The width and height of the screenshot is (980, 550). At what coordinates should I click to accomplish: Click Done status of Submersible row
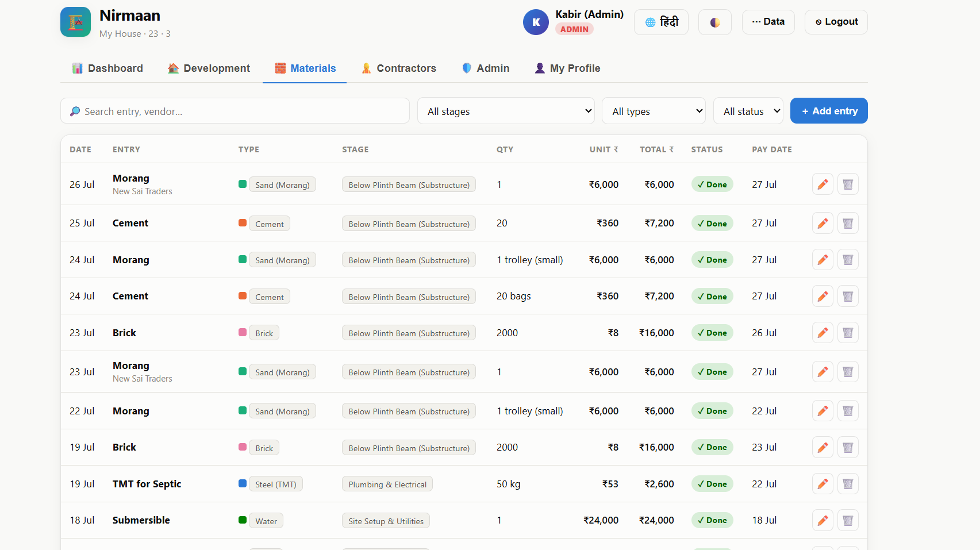pos(712,520)
